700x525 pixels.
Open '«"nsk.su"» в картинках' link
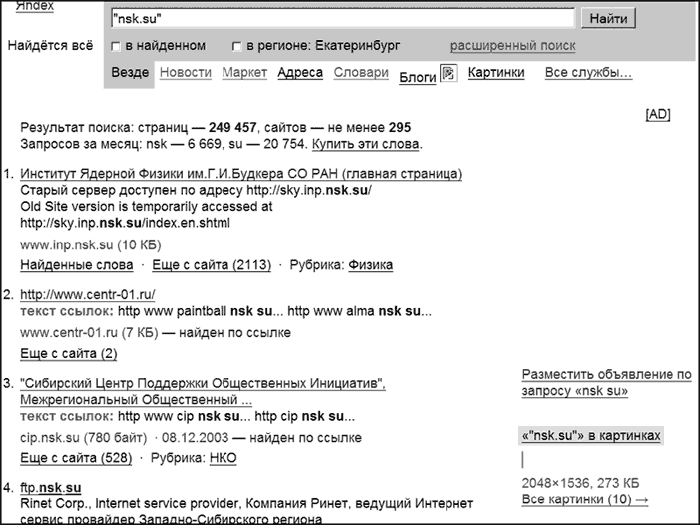pyautogui.click(x=591, y=435)
